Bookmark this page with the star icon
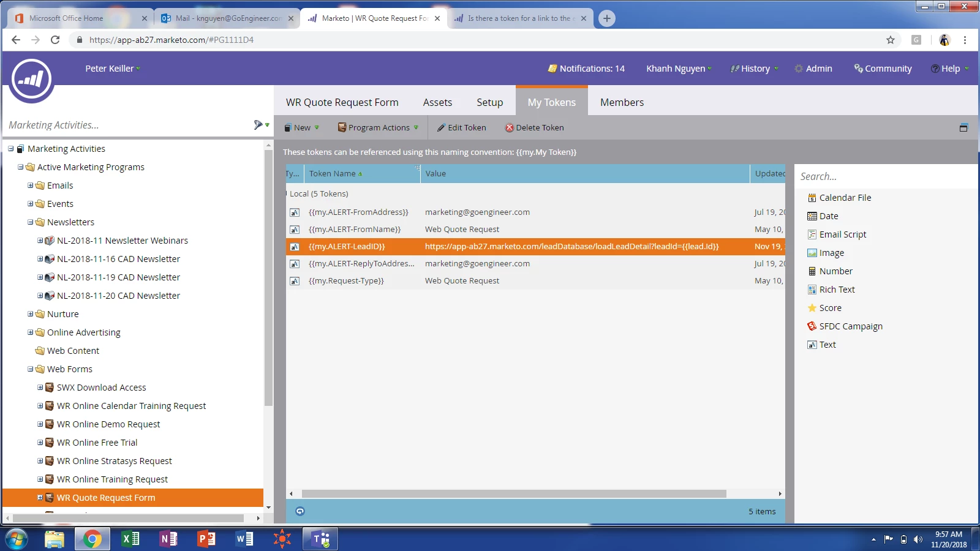Viewport: 980px width, 551px height. 891,40
